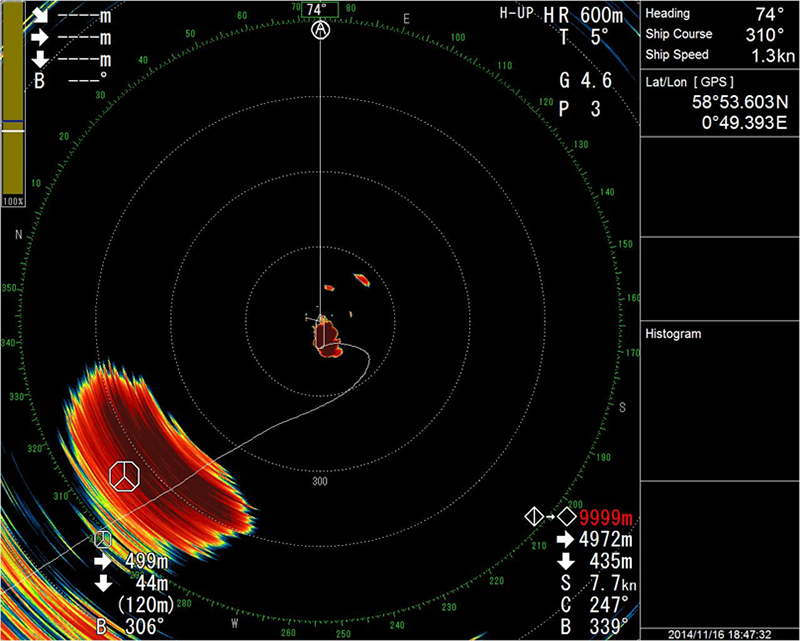Click the own-ship marker at the sonar center
Screen dimensions: 800x641
coord(321,320)
